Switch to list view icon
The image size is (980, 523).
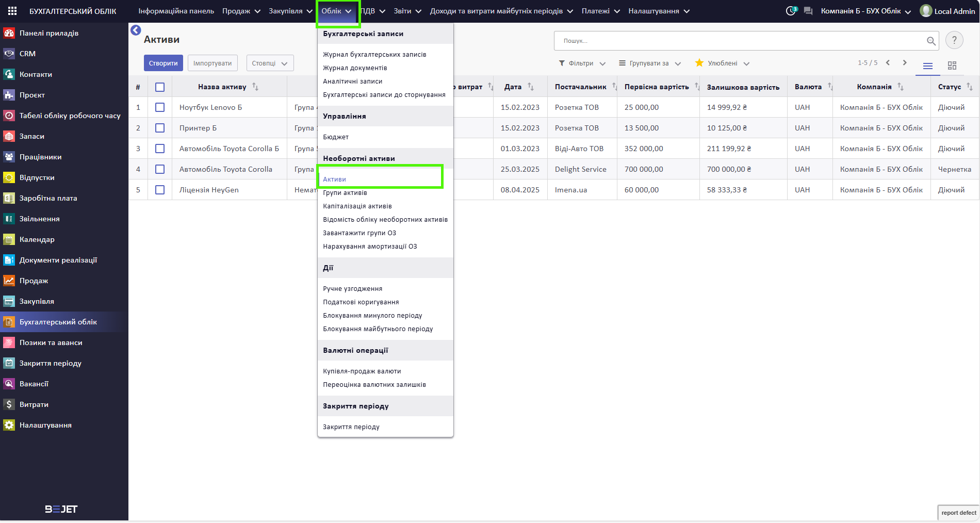[x=928, y=66]
